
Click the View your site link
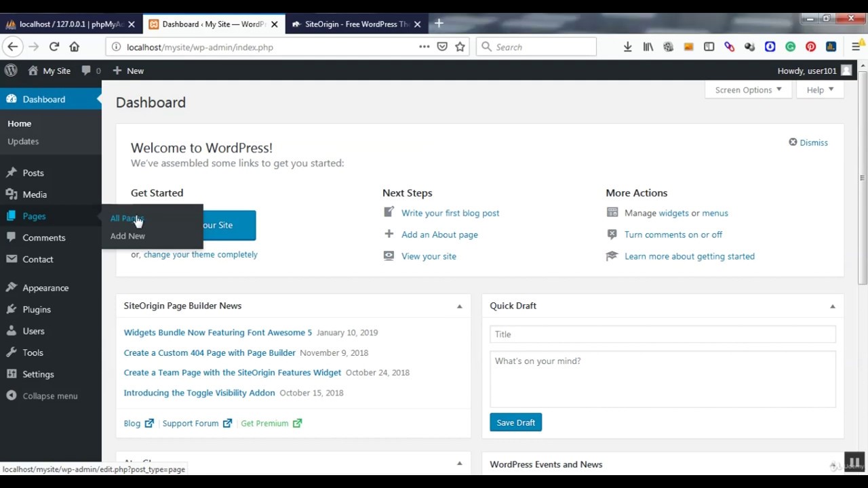coord(429,256)
